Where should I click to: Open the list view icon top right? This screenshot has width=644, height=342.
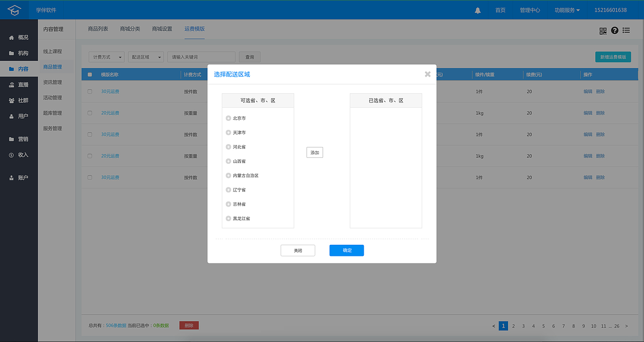tap(626, 31)
